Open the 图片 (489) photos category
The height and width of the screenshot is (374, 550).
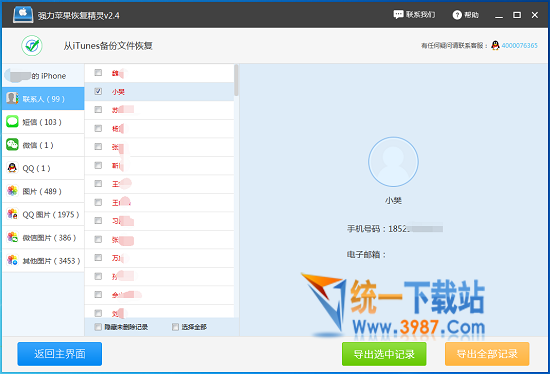(43, 192)
